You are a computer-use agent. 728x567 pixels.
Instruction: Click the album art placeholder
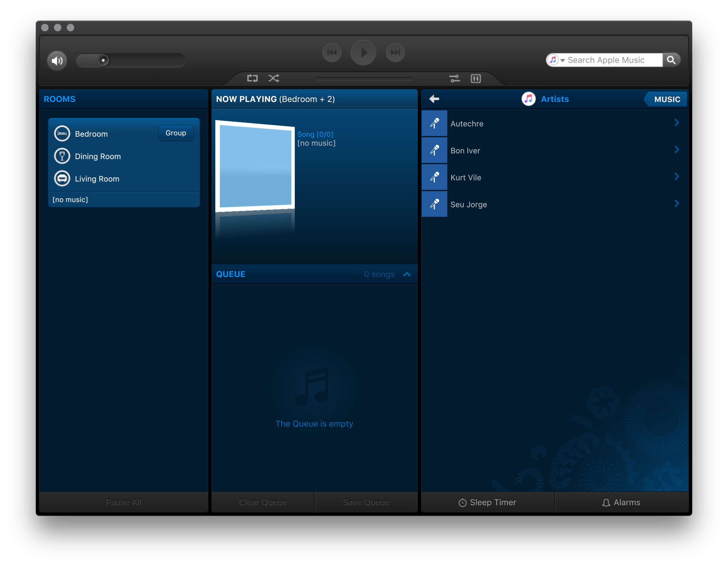pos(255,166)
